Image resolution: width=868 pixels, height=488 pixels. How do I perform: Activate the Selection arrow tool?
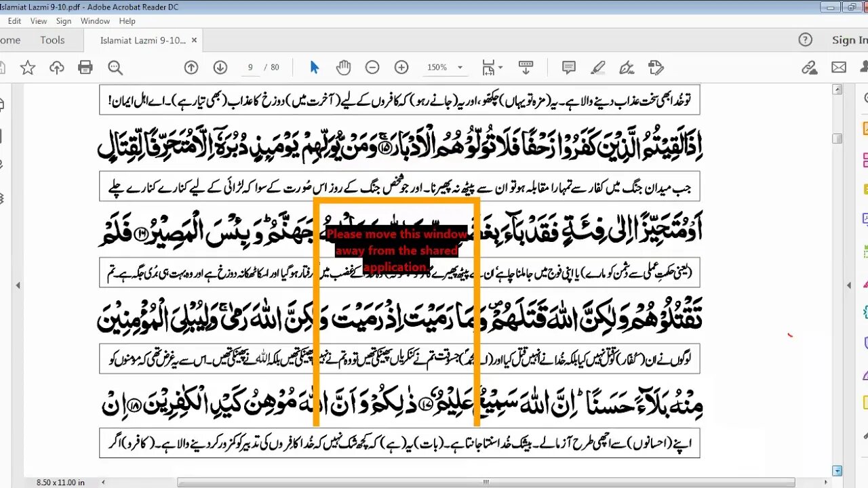tap(314, 67)
